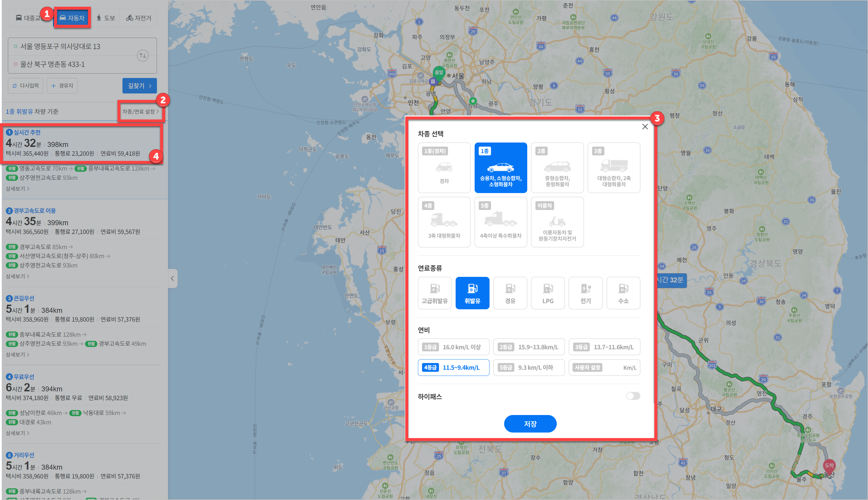868x500 pixels.
Task: Select the 경차 light car type icon
Action: (444, 168)
